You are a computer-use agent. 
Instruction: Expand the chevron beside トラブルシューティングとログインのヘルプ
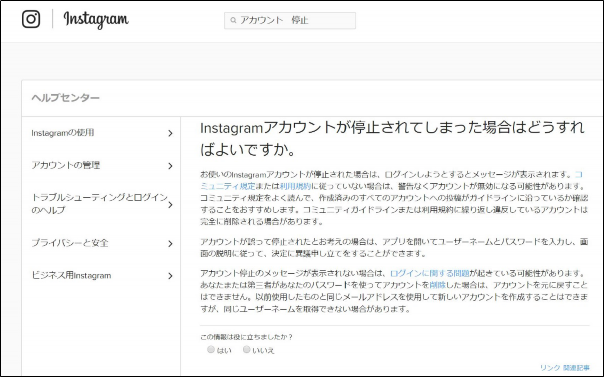(170, 205)
